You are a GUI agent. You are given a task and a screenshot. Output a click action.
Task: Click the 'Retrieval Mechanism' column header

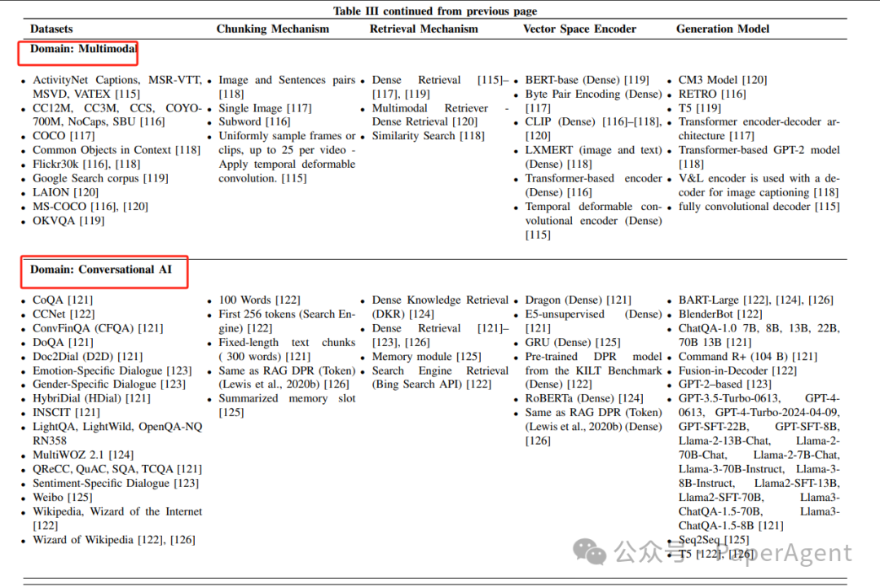click(424, 29)
